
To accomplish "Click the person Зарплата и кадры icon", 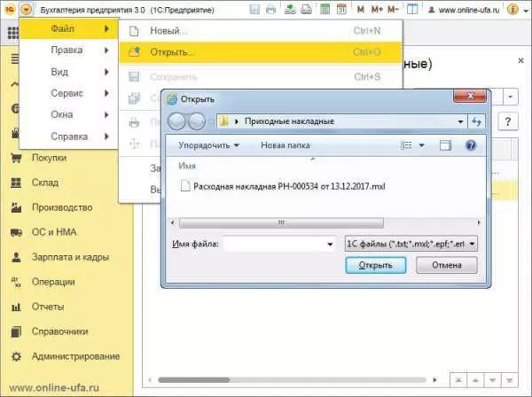I will (x=16, y=257).
